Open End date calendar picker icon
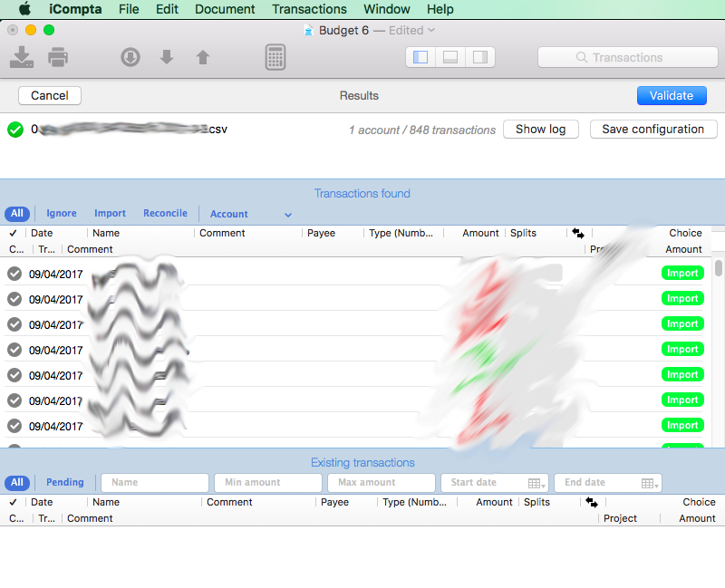Image resolution: width=725 pixels, height=588 pixels. 650,483
